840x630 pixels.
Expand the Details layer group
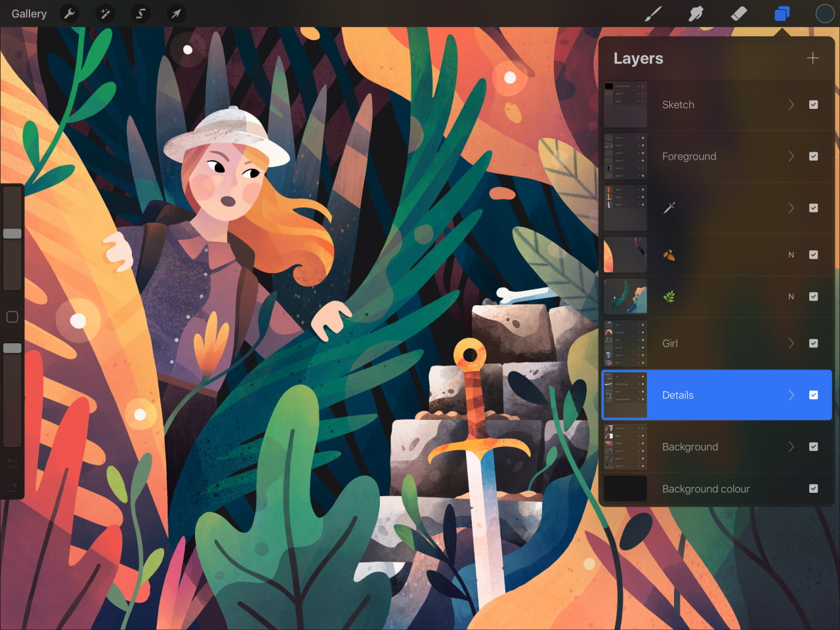coord(791,395)
